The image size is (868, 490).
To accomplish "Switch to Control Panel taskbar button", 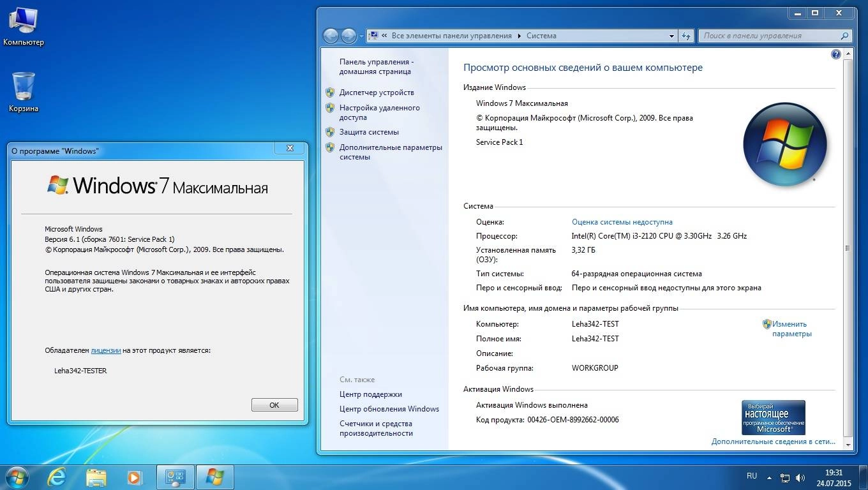I will point(176,477).
